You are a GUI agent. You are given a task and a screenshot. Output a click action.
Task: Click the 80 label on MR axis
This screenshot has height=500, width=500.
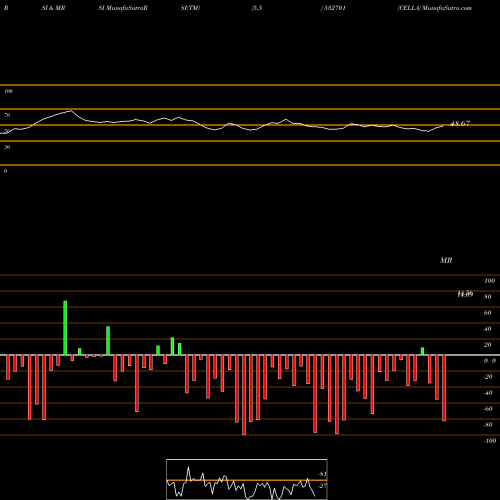[488, 297]
